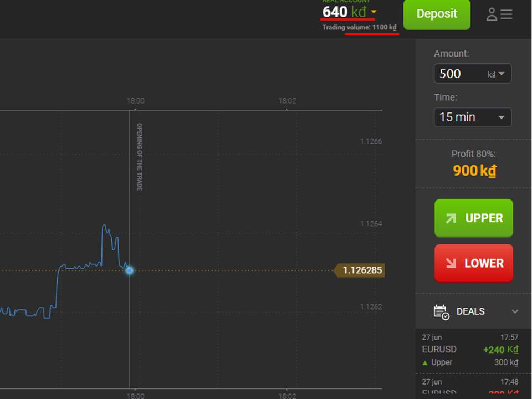
Task: Click the Amount field showing 500
Action: (x=473, y=74)
